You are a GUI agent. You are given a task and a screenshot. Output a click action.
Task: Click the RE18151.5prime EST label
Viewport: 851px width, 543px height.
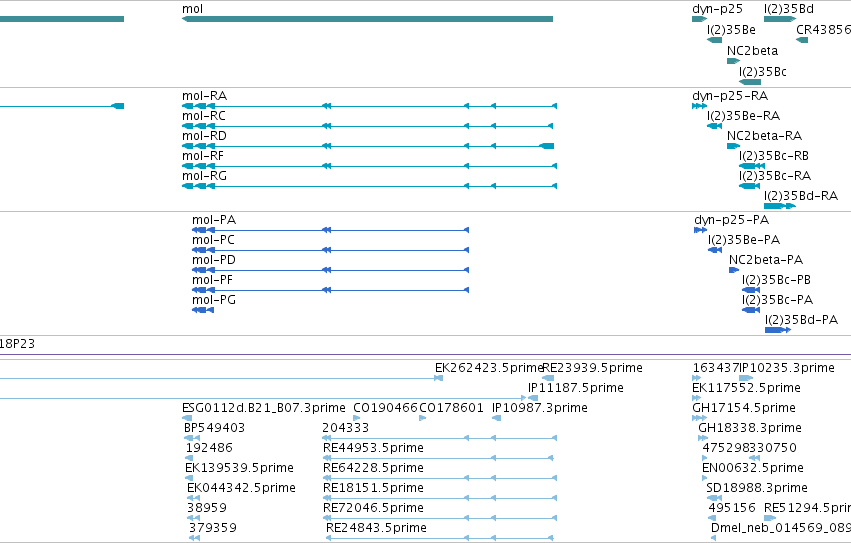point(373,488)
